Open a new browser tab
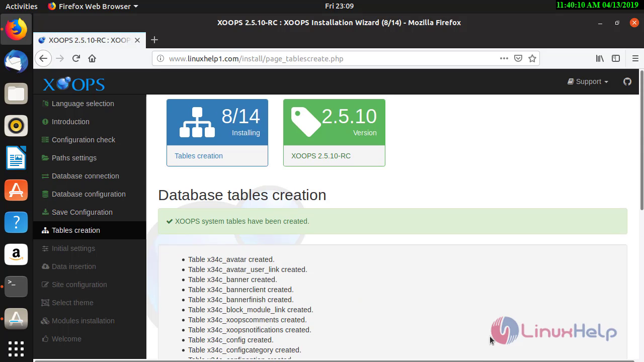This screenshot has width=644, height=362. 154,40
